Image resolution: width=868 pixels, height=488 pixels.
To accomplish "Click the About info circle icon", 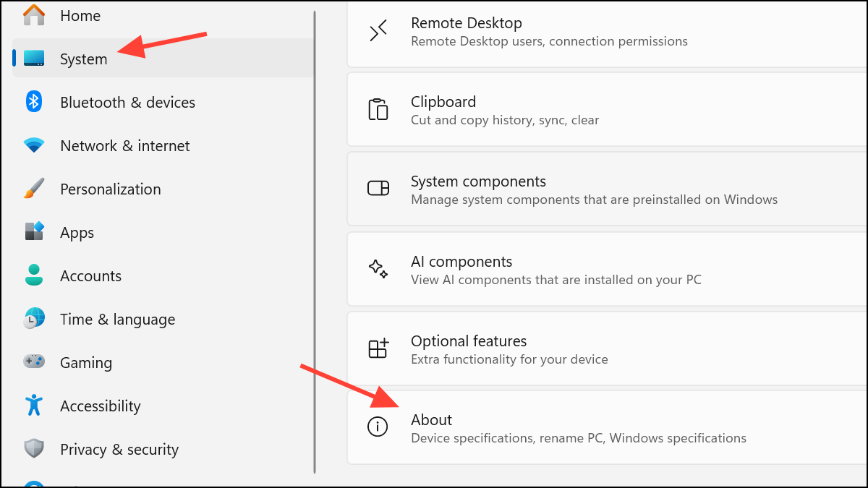I will [378, 427].
